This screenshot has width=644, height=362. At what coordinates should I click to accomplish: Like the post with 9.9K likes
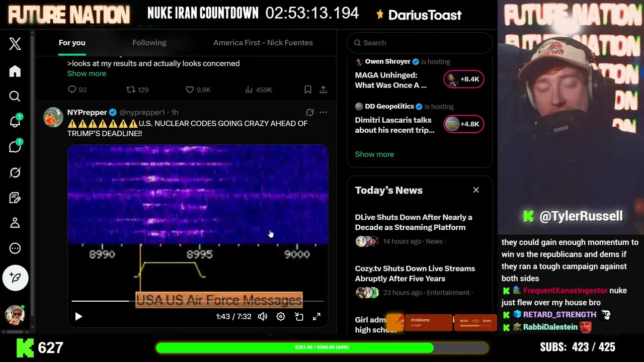(198, 89)
